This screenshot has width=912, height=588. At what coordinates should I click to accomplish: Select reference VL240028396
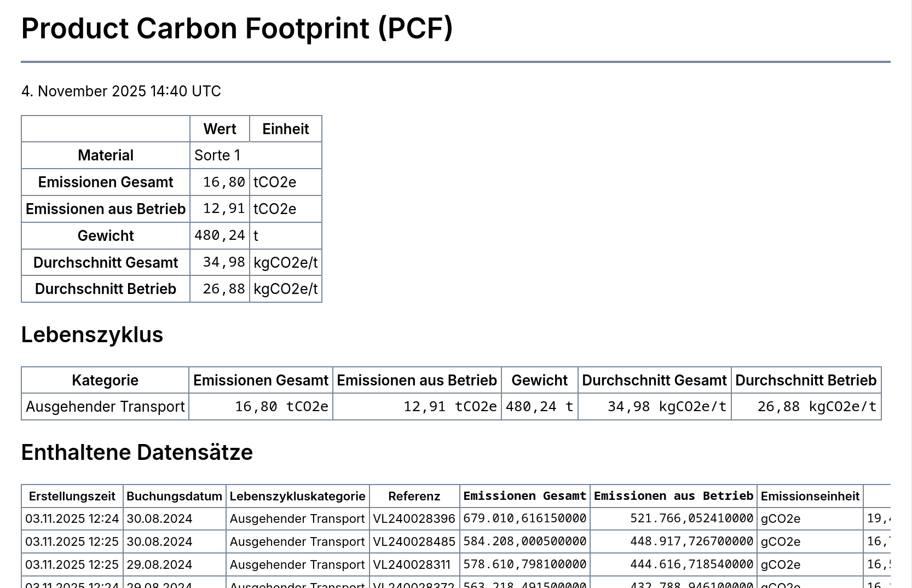(414, 519)
